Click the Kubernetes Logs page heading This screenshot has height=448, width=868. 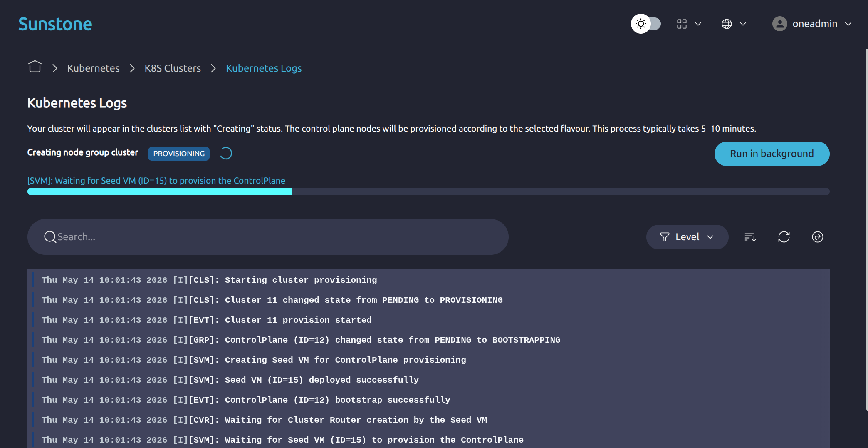(77, 103)
